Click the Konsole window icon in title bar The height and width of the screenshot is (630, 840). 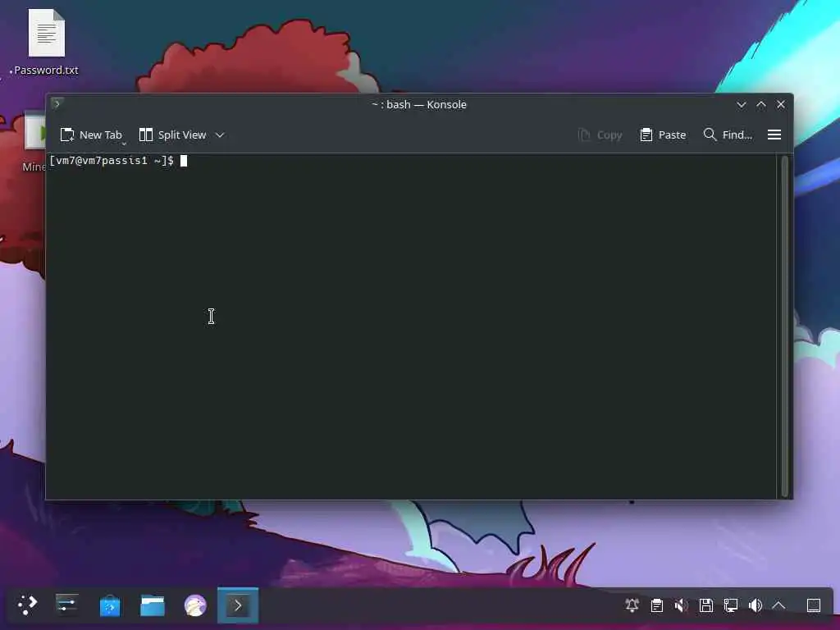click(57, 104)
